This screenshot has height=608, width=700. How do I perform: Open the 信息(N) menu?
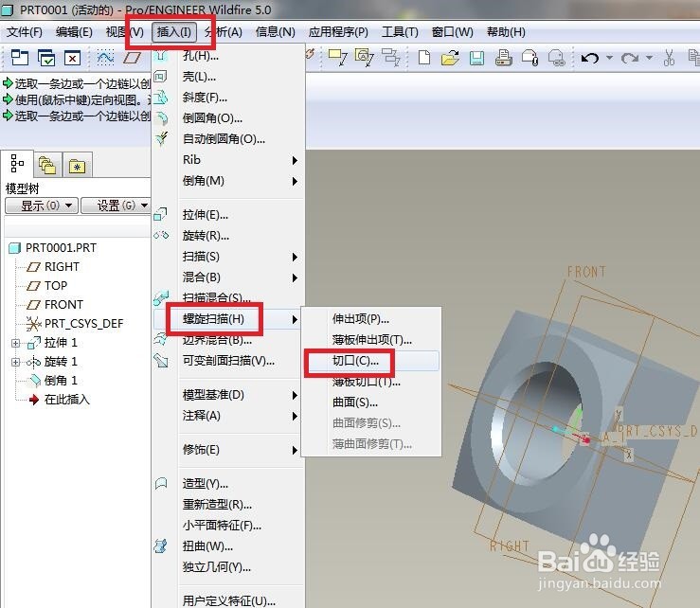pos(276,32)
